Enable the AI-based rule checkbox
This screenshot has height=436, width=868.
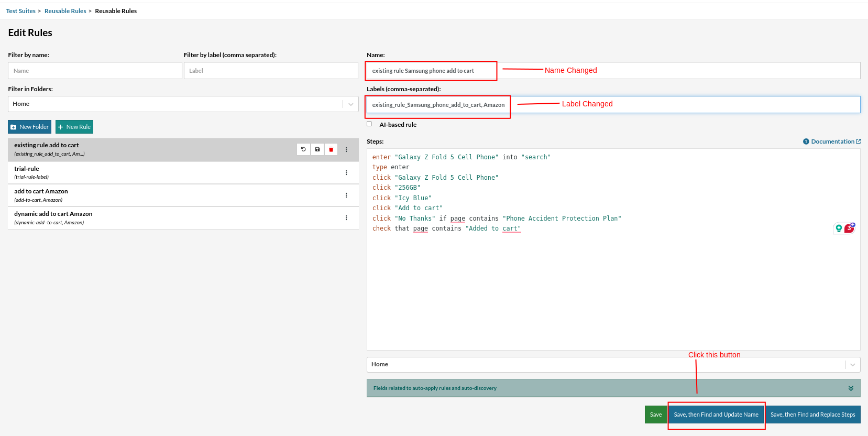tap(369, 124)
